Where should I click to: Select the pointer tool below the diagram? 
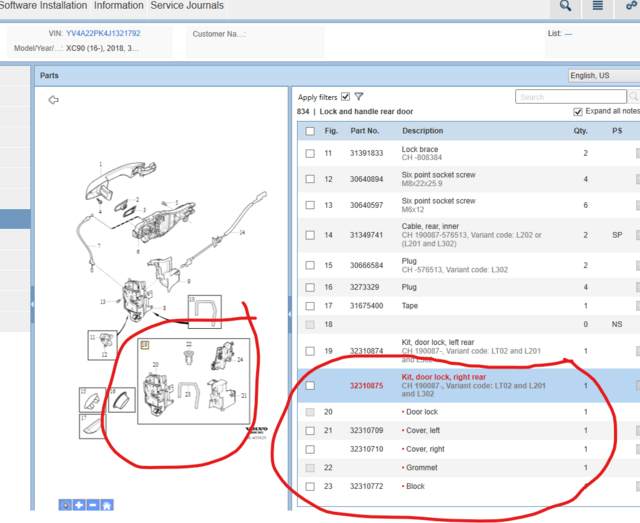coord(65,506)
